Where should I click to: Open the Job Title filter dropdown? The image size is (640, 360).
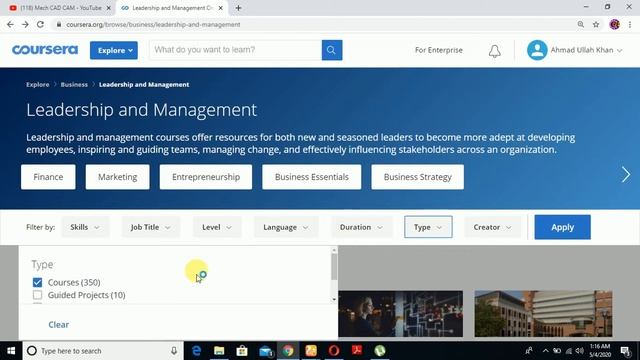pyautogui.click(x=150, y=227)
